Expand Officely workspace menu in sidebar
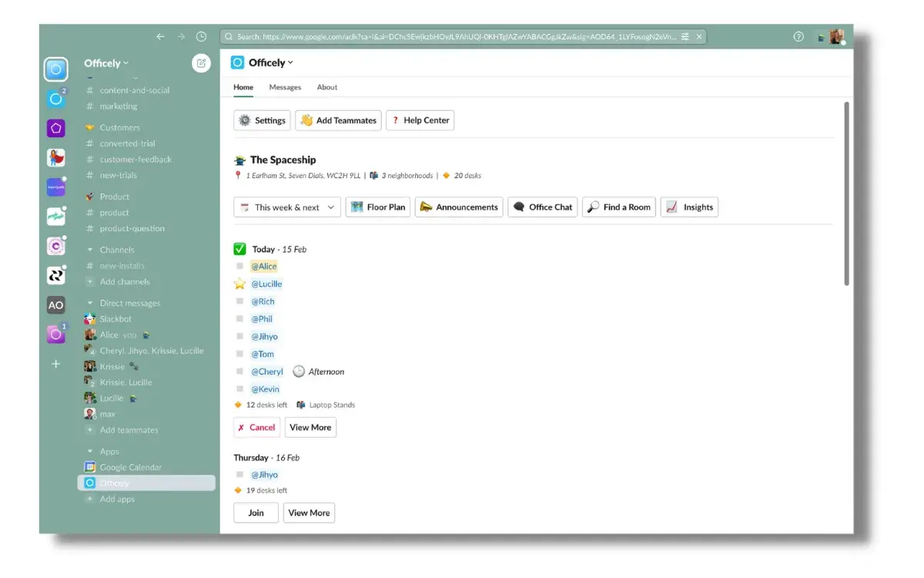Screen dimensions: 924x578 tap(106, 63)
